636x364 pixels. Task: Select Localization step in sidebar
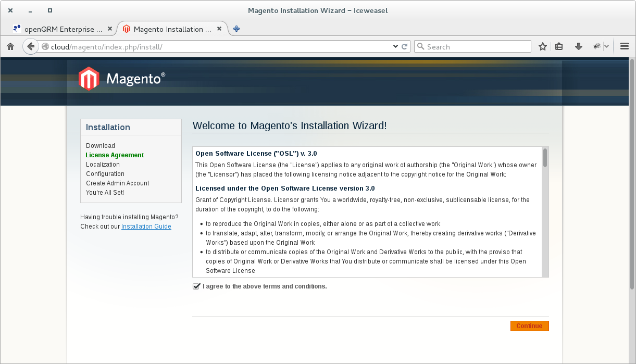click(x=103, y=165)
